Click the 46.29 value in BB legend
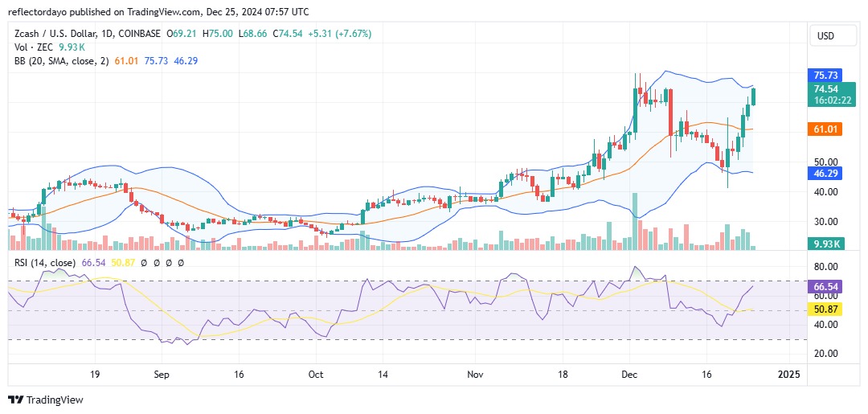 186,61
